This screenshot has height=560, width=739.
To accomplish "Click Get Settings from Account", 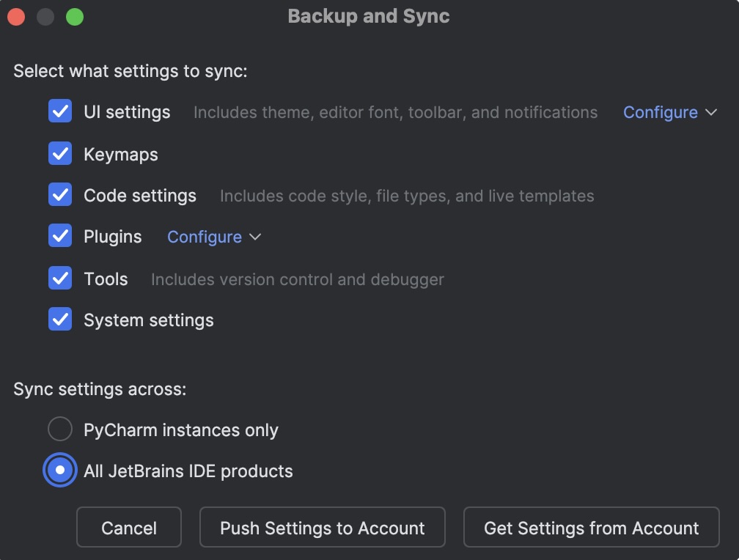I will [591, 528].
